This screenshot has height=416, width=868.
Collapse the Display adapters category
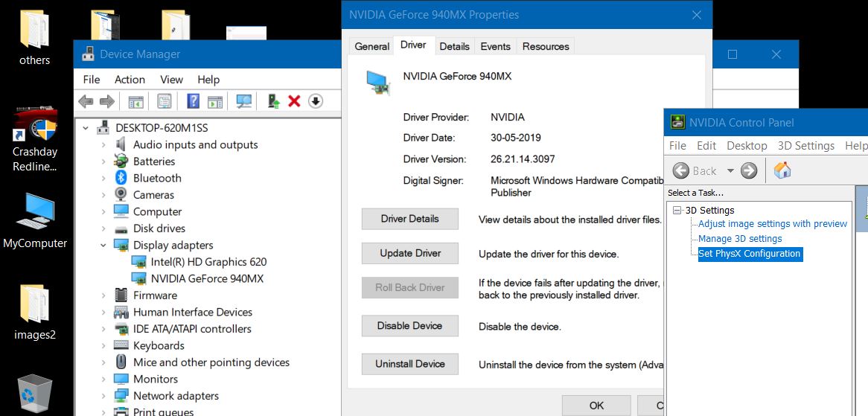tap(103, 245)
